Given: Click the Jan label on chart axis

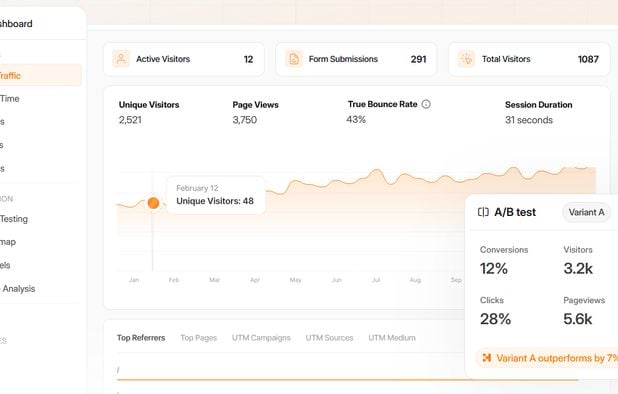Looking at the screenshot, I should pyautogui.click(x=134, y=280).
